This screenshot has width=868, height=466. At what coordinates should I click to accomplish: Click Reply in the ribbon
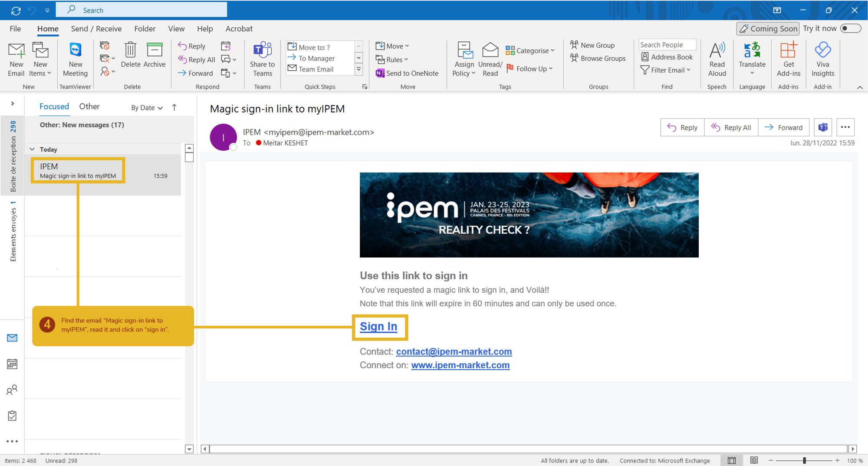point(192,46)
